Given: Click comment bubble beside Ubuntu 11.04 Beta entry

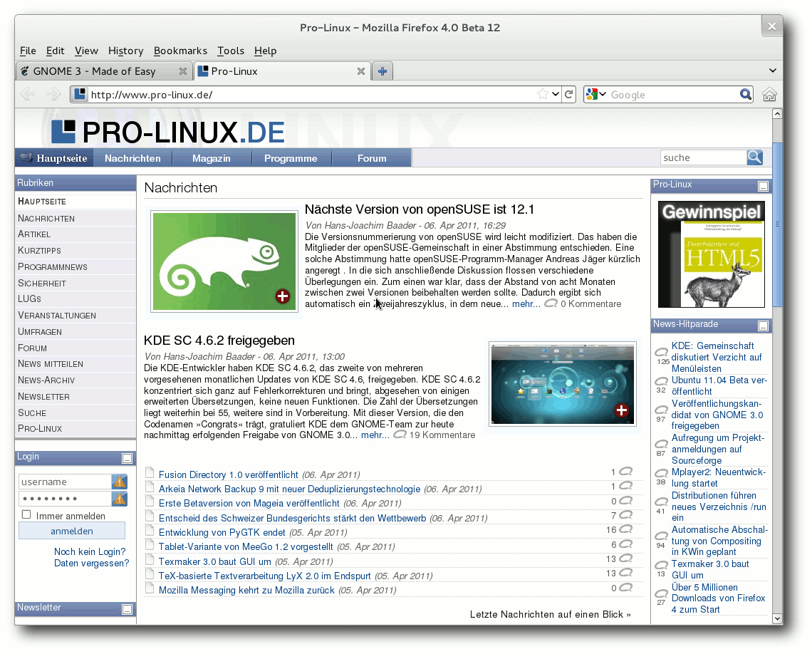Looking at the screenshot, I should [661, 381].
